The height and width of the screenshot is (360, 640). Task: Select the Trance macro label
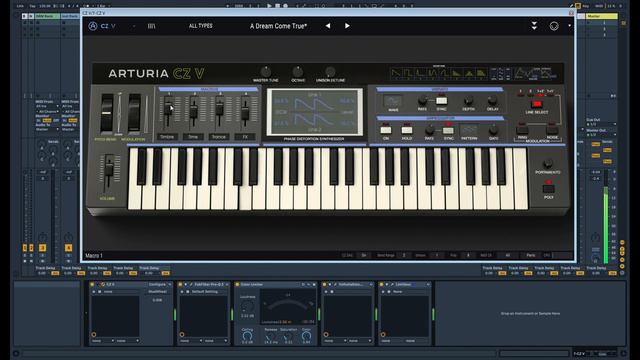pyautogui.click(x=219, y=137)
